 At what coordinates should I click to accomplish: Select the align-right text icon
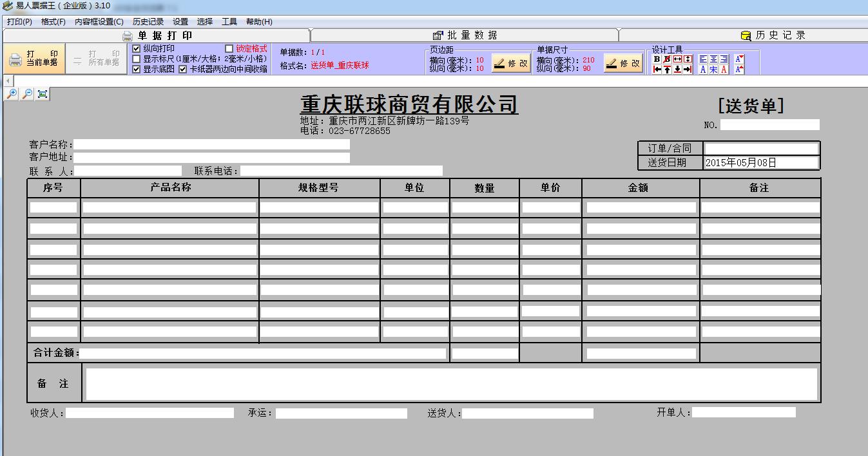tap(724, 59)
